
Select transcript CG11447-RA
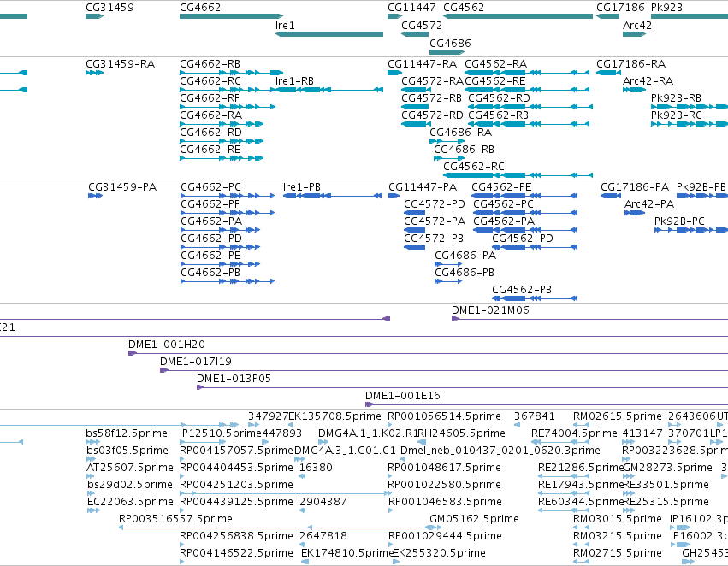tap(395, 73)
